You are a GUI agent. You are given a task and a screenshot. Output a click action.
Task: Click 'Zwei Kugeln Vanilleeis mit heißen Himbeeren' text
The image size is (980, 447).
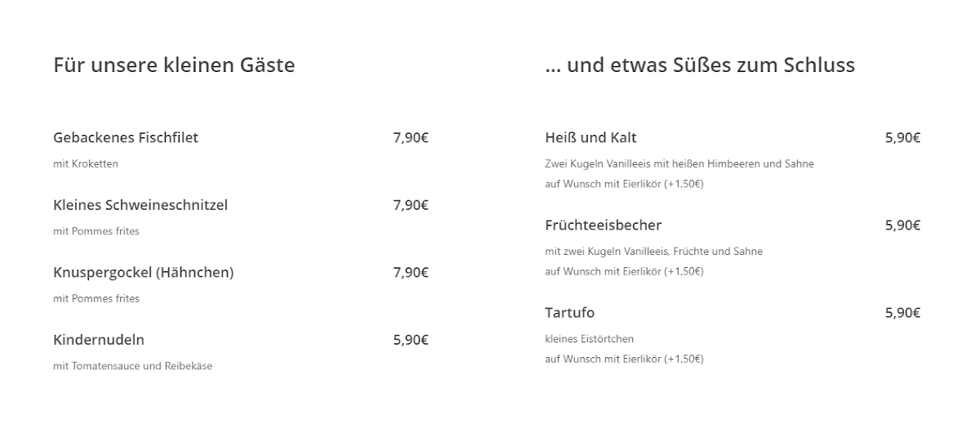click(x=653, y=163)
